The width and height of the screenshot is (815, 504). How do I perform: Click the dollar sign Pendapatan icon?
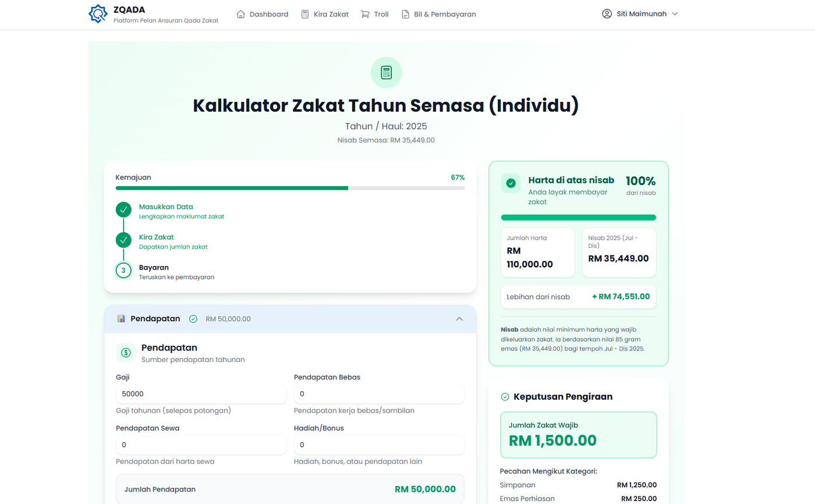coord(126,353)
